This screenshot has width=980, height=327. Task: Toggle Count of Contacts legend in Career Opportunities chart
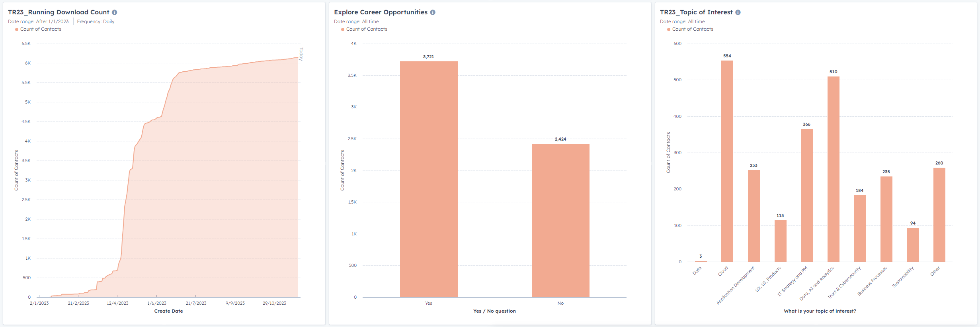tap(366, 29)
